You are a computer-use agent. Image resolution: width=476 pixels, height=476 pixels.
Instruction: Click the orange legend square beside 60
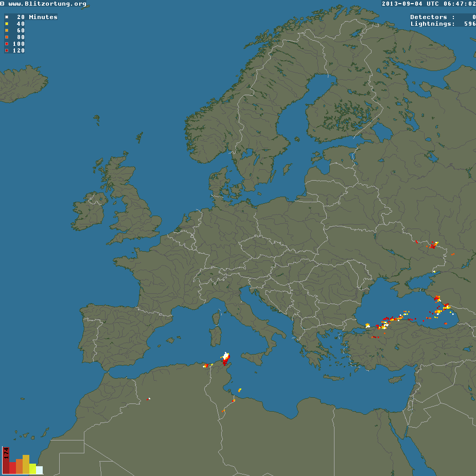click(x=7, y=30)
